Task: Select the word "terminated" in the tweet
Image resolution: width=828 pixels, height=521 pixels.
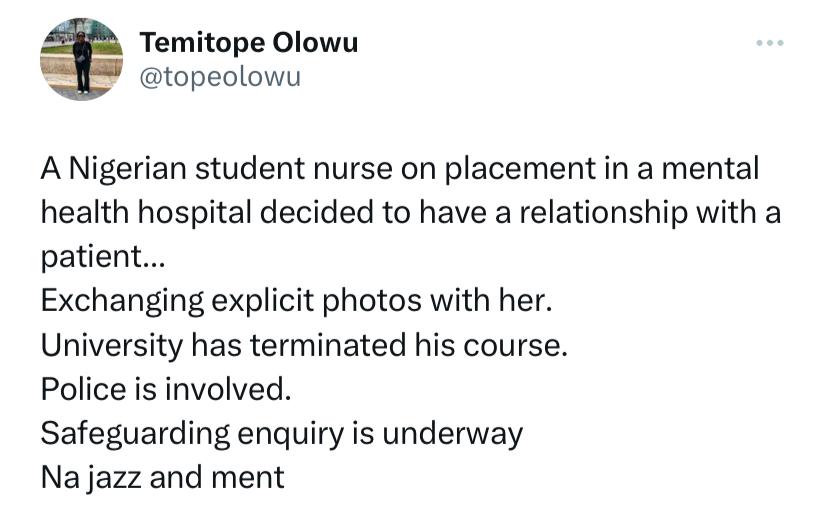Action: [x=328, y=345]
